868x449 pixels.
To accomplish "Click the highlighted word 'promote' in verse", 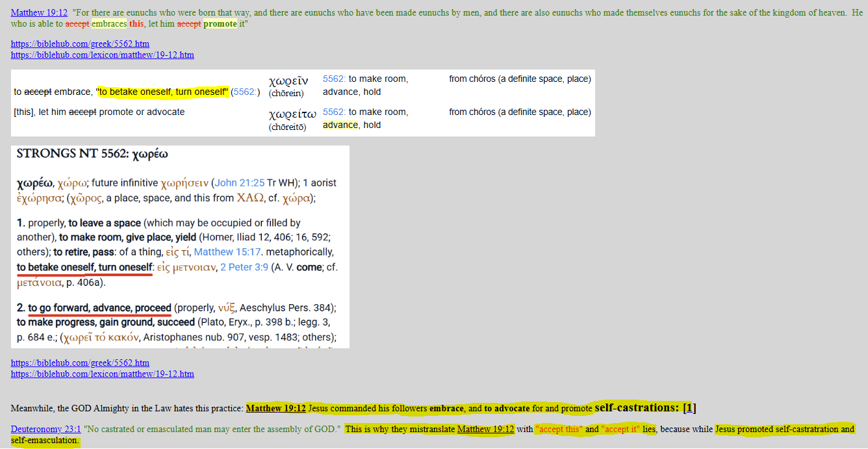I will [220, 24].
